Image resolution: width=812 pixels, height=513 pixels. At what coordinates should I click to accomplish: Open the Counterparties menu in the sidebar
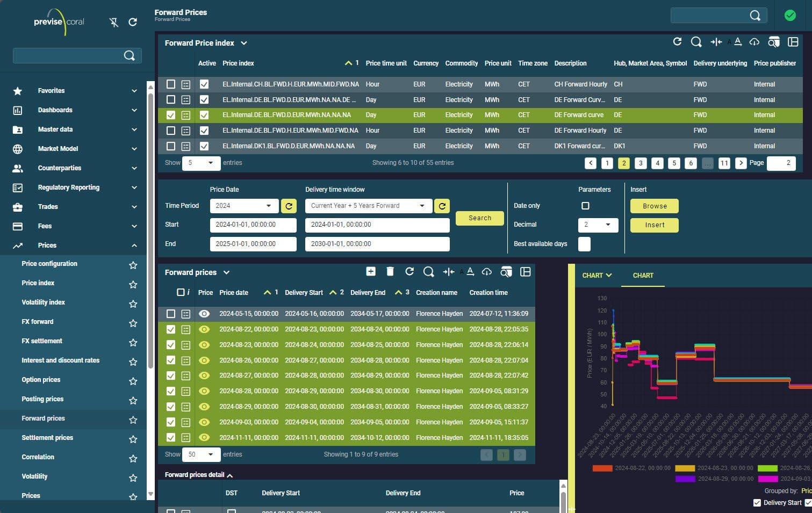click(x=58, y=168)
